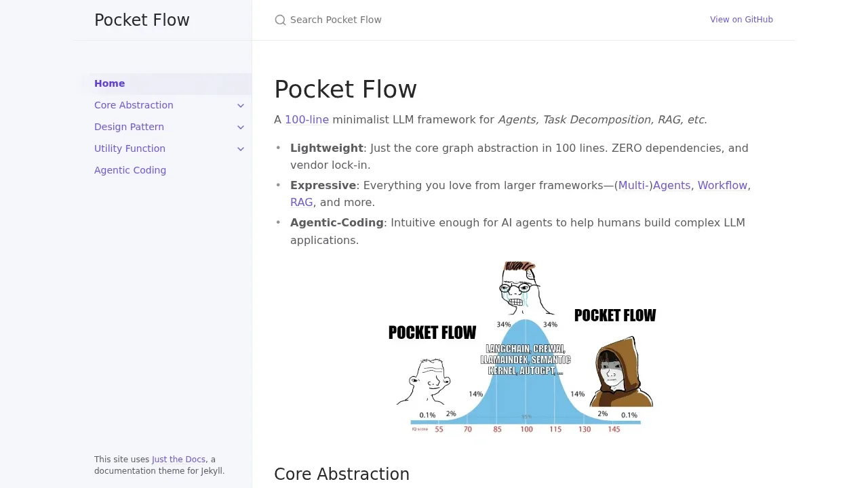Expand the Utility Function chevron
The image size is (868, 488).
[241, 149]
